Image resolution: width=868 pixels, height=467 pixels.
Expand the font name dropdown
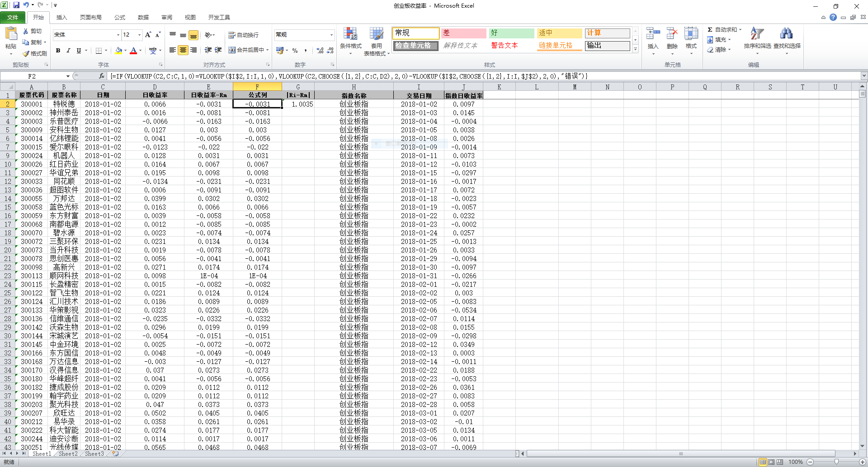coord(118,35)
